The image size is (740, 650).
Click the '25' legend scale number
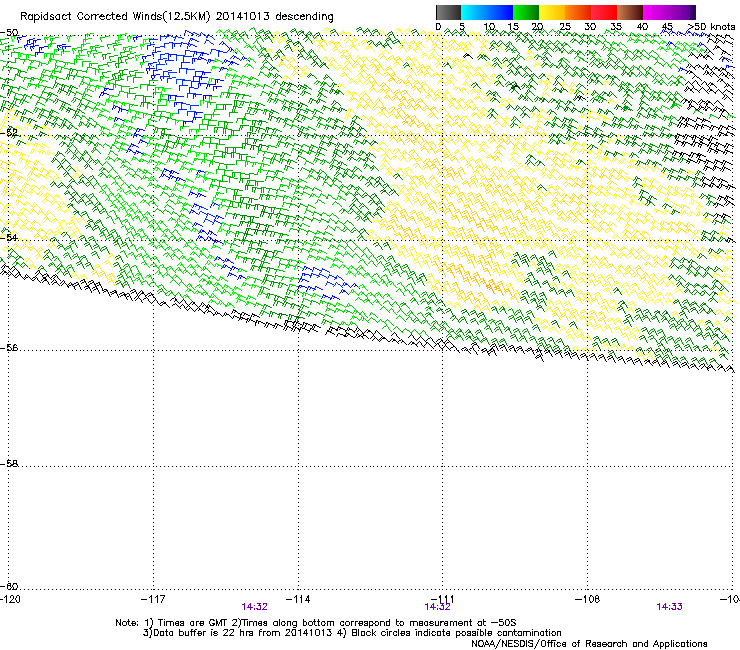click(565, 27)
